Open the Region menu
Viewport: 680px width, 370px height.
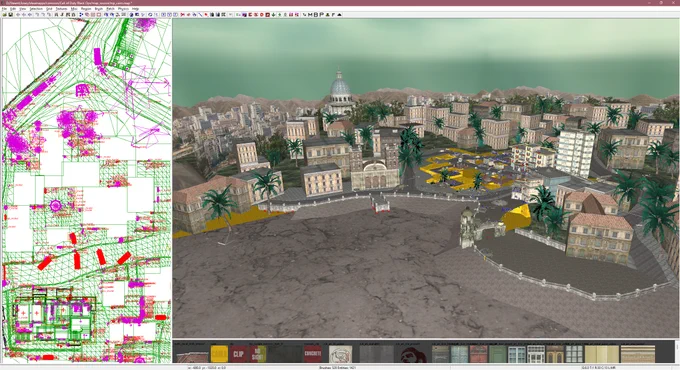coord(86,9)
